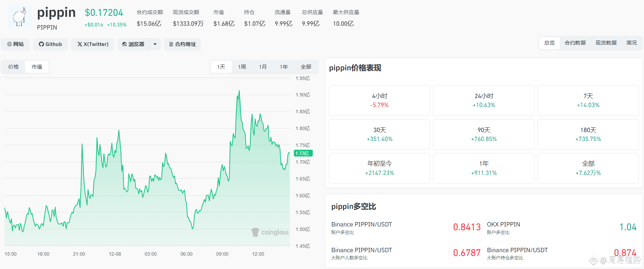Click the PIPPIN ticker symbol text
The height and width of the screenshot is (269, 644).
click(x=47, y=27)
